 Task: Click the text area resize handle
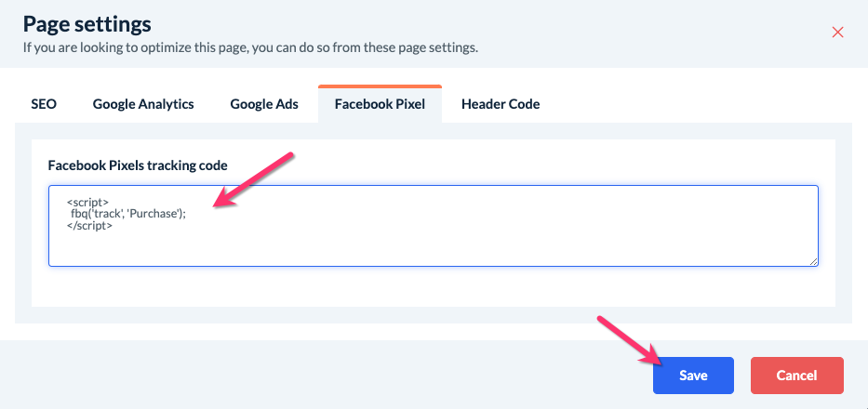pos(813,261)
